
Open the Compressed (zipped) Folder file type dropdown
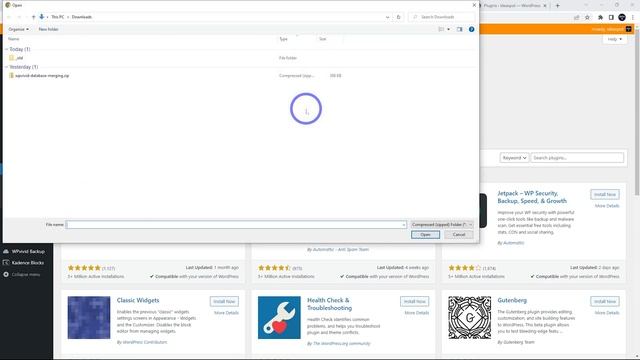(442, 224)
